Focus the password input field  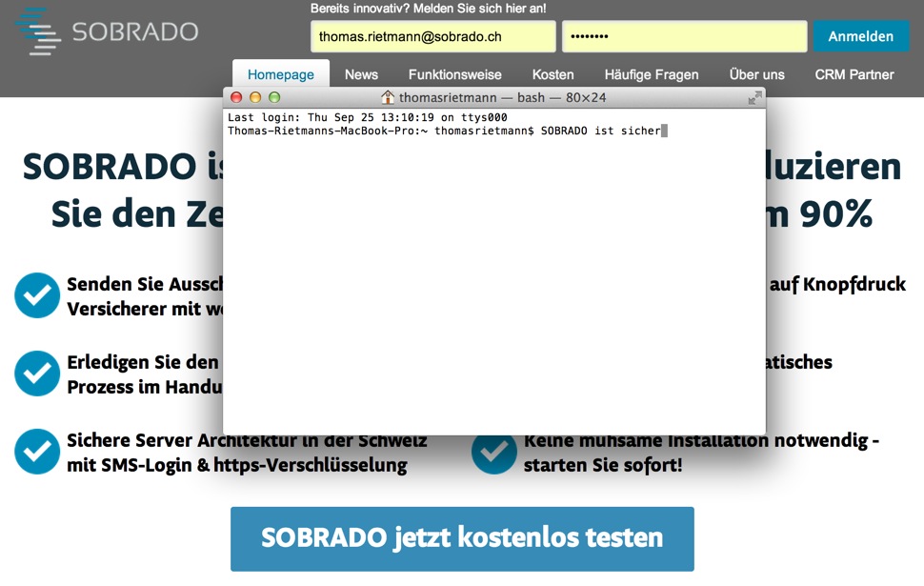coord(684,36)
